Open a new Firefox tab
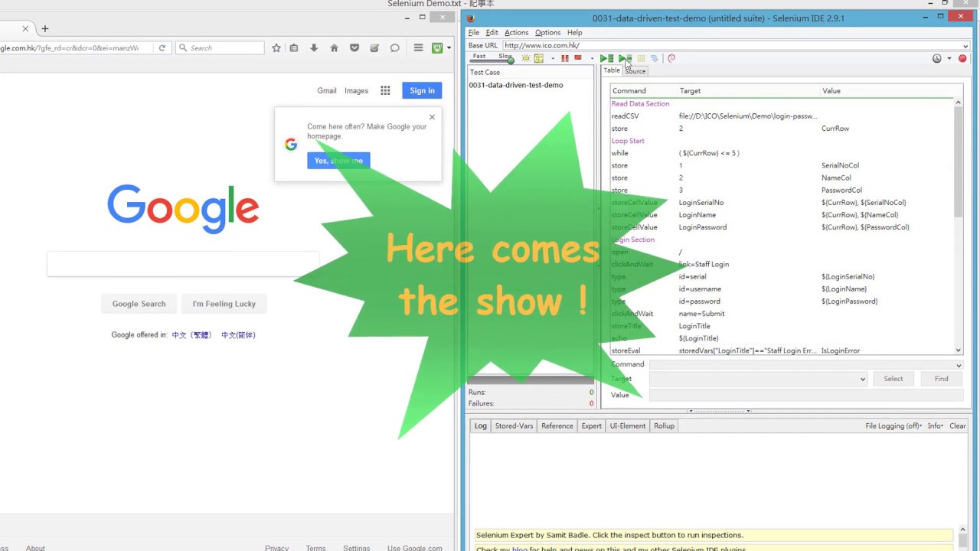The width and height of the screenshot is (980, 551). (x=45, y=28)
